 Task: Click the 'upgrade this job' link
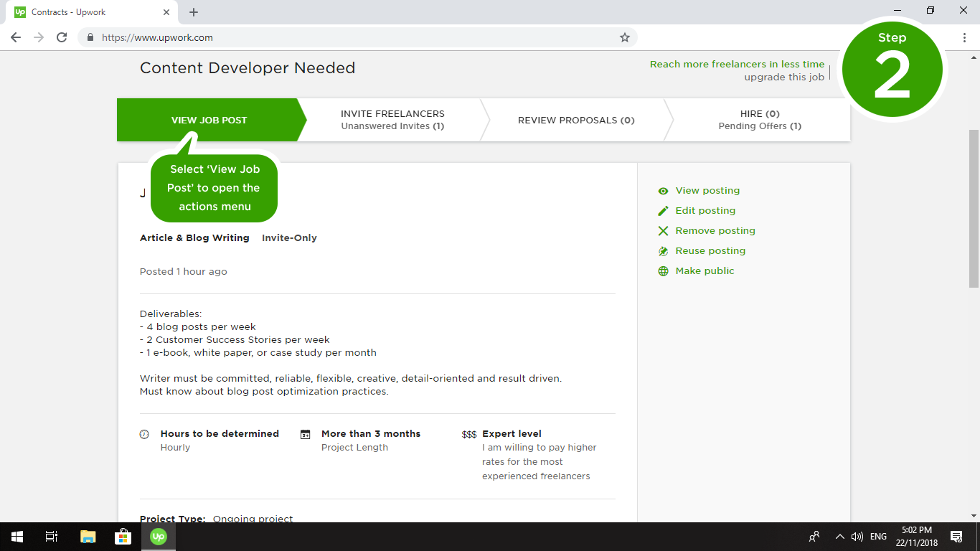(783, 77)
